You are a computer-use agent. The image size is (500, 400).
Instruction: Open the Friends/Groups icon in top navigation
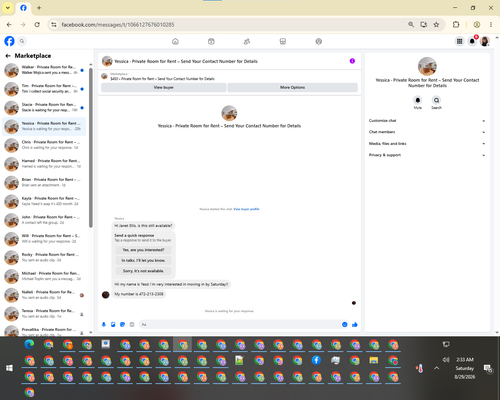[x=247, y=41]
